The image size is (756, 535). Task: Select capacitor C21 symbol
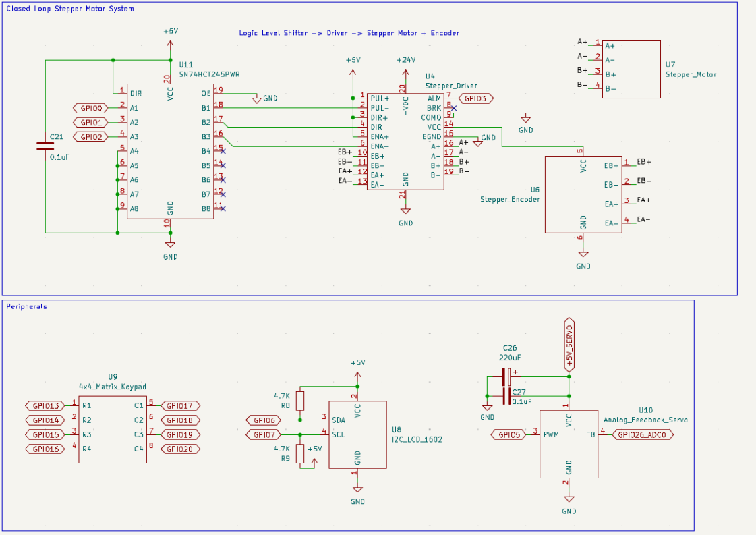click(x=45, y=146)
